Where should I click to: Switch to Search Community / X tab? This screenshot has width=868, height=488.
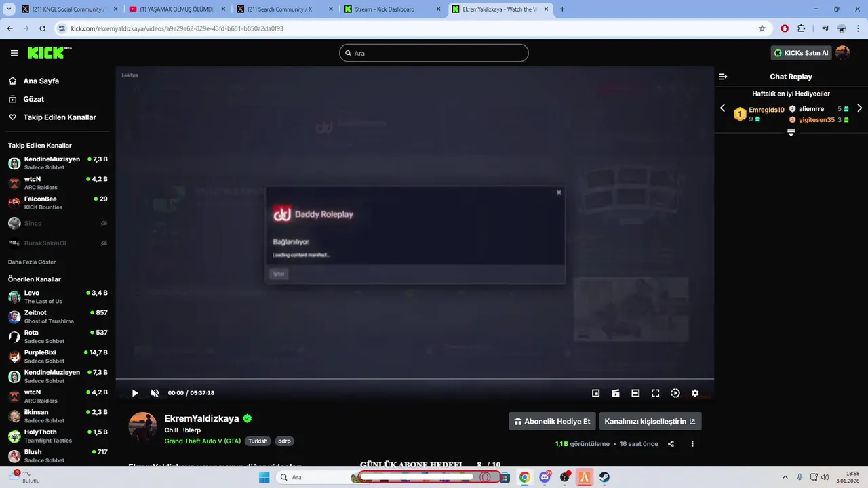285,9
